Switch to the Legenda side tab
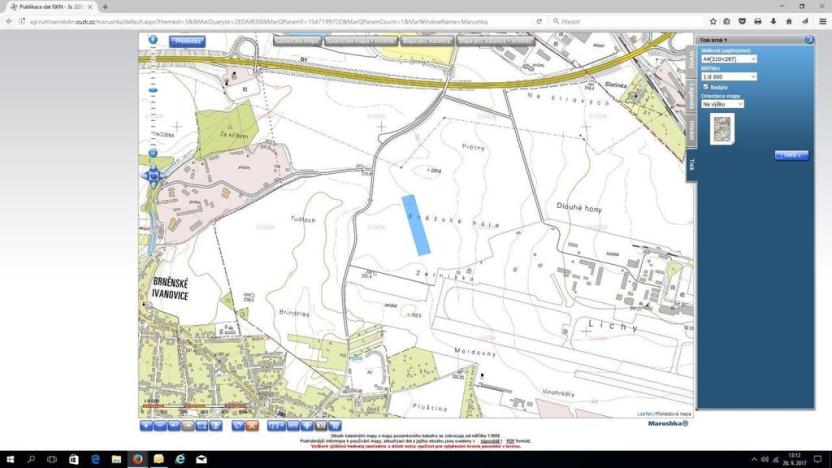 (x=691, y=93)
